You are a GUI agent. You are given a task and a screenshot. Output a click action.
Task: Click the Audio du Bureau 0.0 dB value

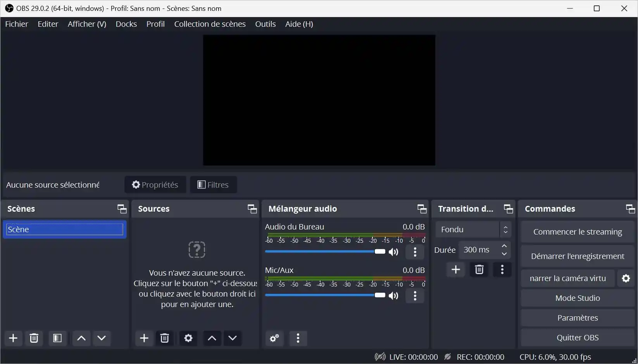(414, 227)
